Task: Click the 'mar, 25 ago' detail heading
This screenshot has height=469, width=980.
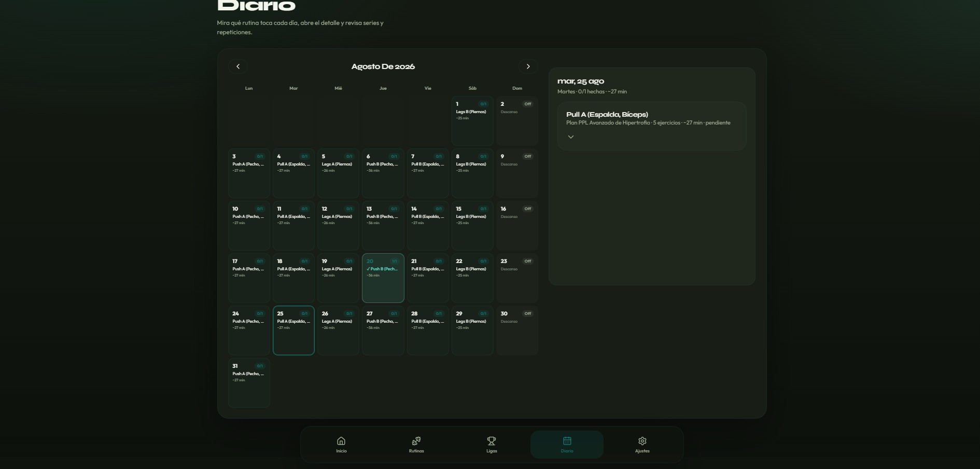Action: tap(581, 81)
